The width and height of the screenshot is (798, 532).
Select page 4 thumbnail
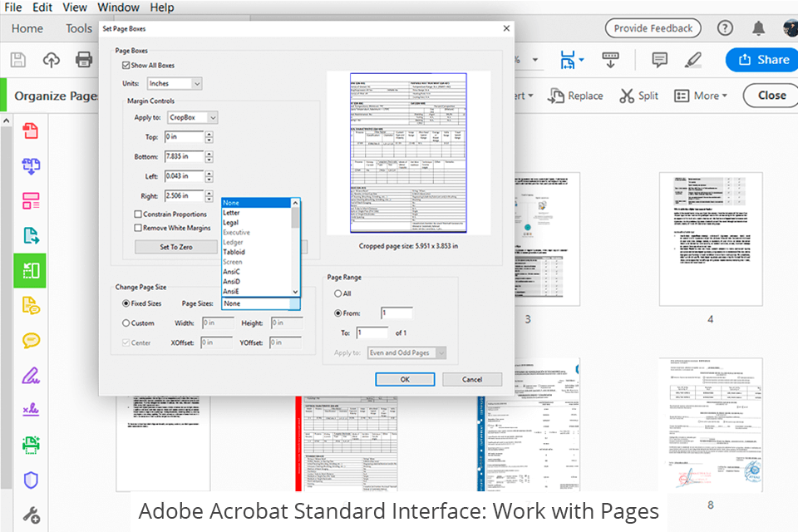[x=711, y=239]
